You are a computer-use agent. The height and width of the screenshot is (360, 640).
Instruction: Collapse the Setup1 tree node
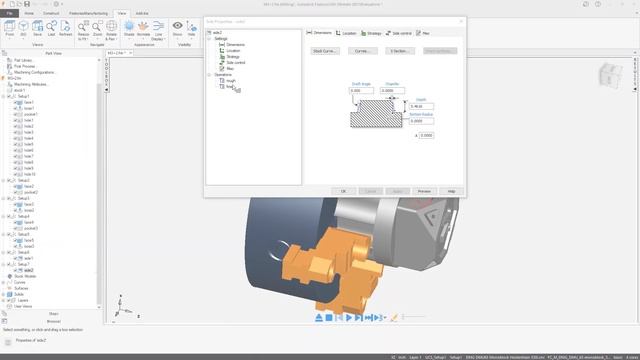pyautogui.click(x=4, y=96)
